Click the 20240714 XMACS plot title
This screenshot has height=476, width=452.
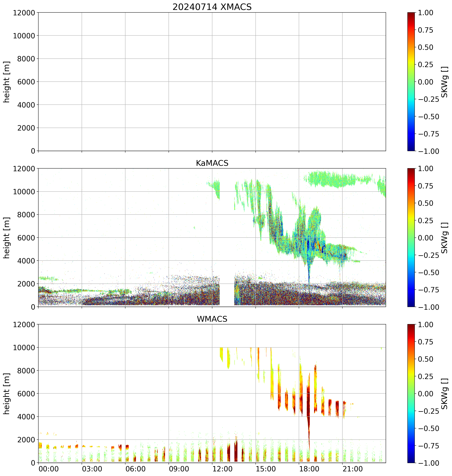(212, 7)
